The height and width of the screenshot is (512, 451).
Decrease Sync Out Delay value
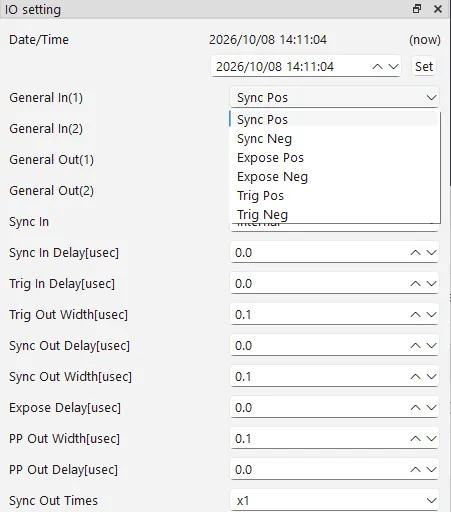coord(431,346)
